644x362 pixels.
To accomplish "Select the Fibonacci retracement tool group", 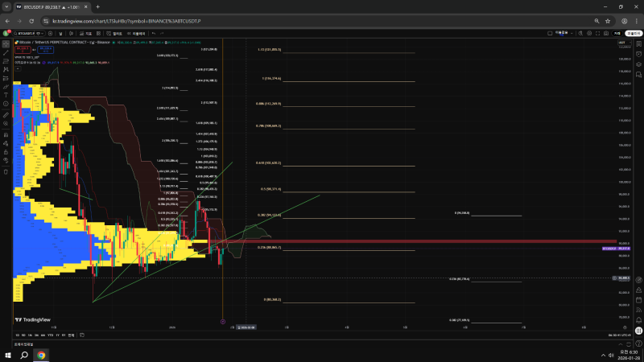I will [6, 61].
